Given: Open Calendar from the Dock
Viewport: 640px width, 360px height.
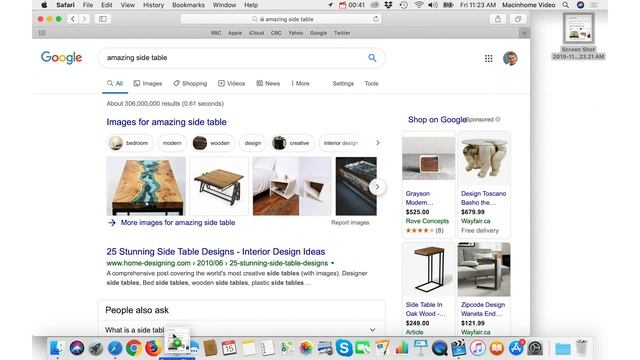Looking at the screenshot, I should (229, 348).
